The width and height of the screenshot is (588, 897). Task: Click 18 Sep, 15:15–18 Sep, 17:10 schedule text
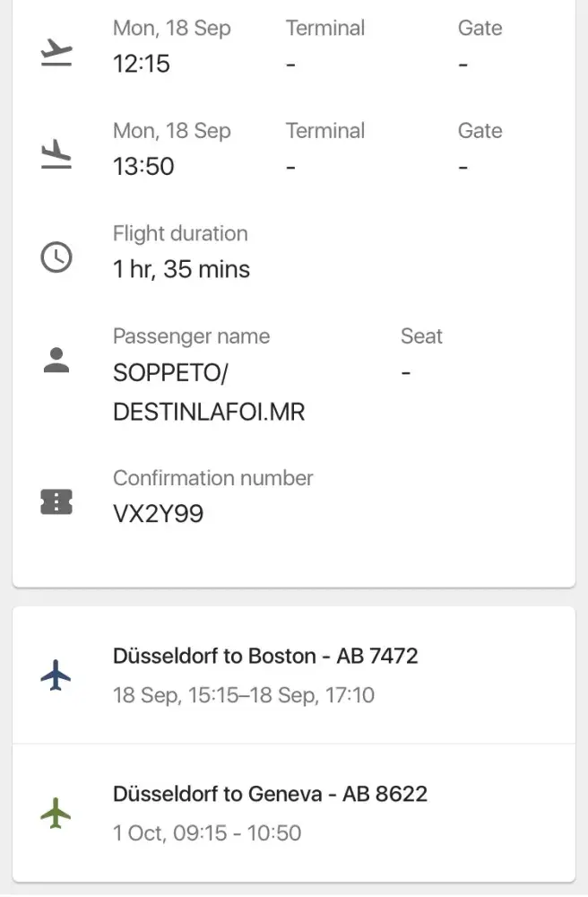click(244, 695)
